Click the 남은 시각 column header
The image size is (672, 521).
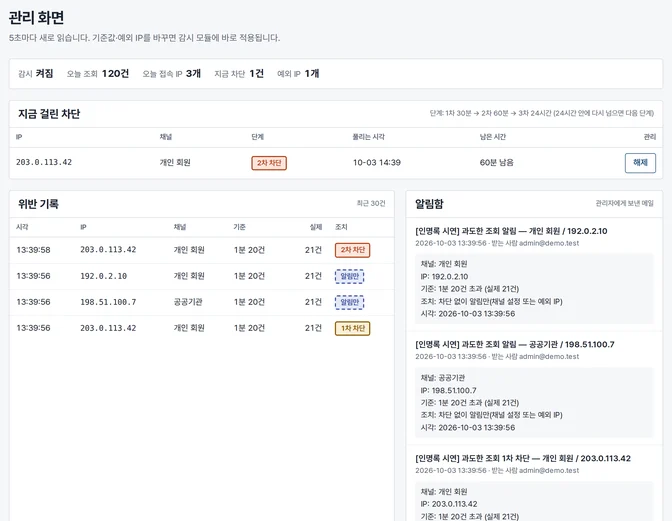point(492,137)
